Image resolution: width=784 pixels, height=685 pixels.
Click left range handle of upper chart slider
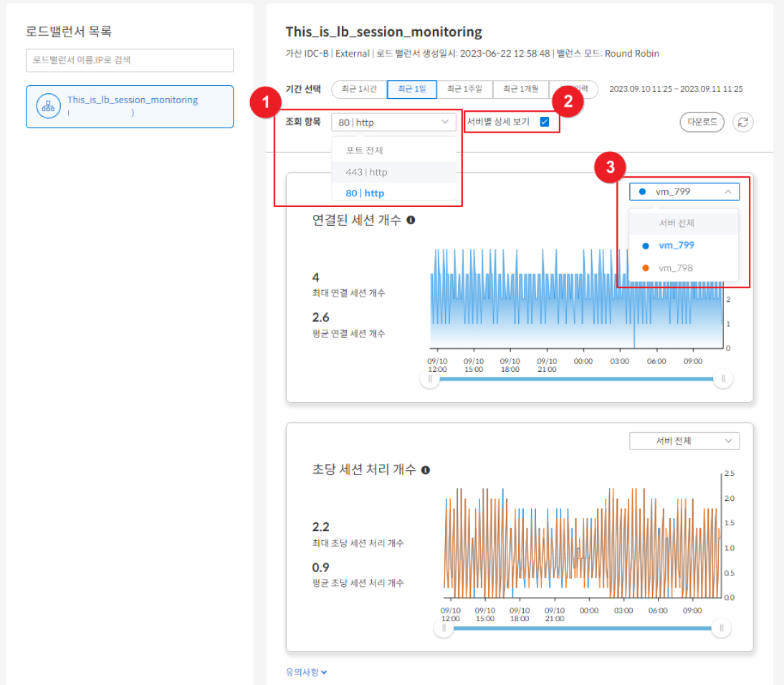pyautogui.click(x=430, y=379)
